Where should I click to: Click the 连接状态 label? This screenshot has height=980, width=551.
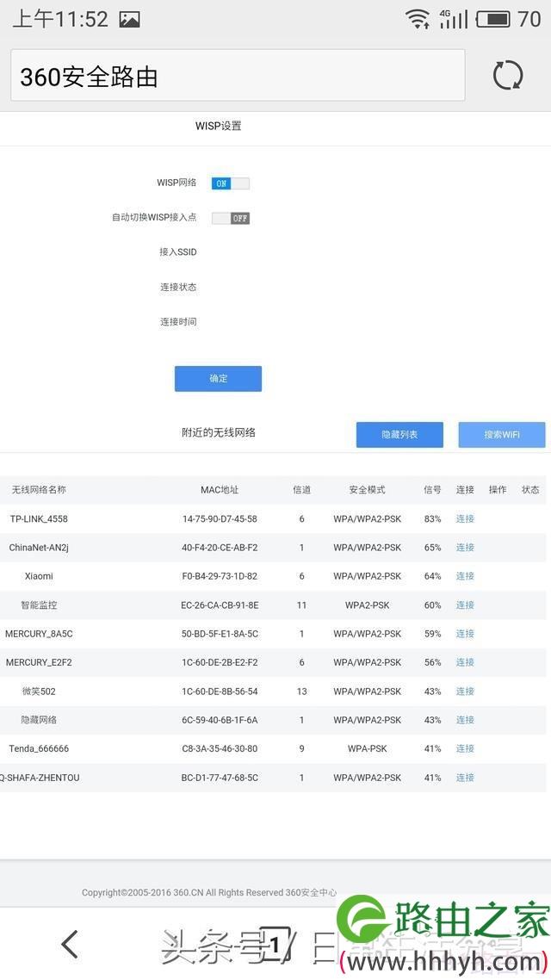tap(178, 288)
